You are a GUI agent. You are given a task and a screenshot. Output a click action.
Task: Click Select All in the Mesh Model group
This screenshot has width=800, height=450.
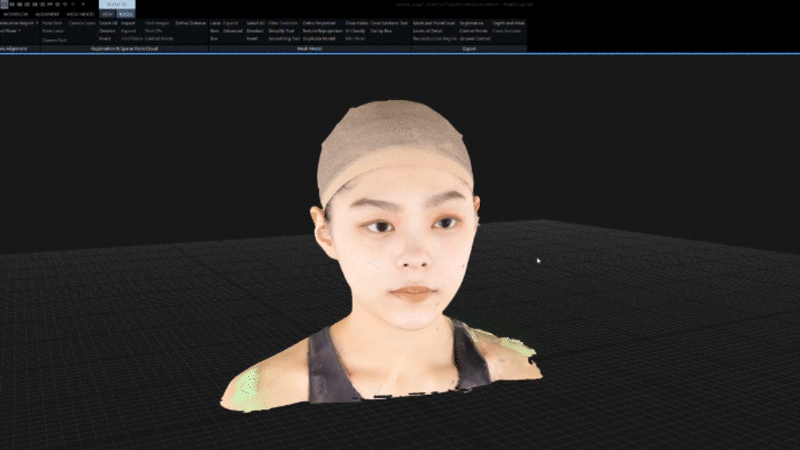click(256, 23)
